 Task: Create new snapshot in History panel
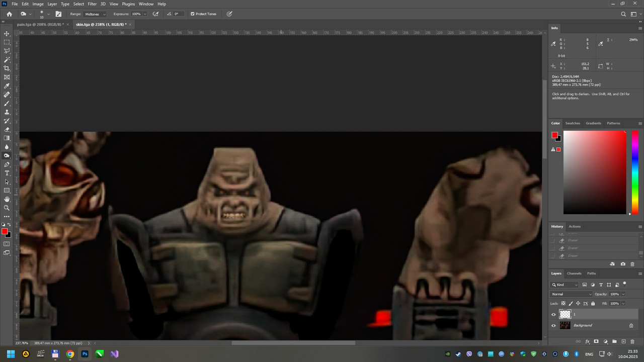tap(623, 264)
